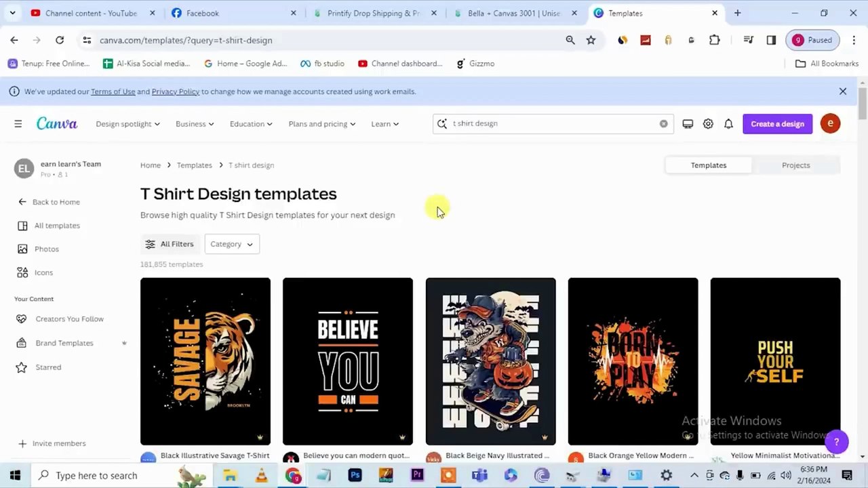Open the Windows Start menu
This screenshot has width=868, height=488.
[15, 475]
